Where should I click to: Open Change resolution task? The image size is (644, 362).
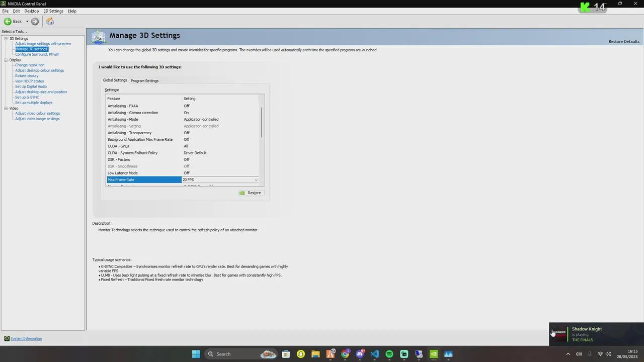pyautogui.click(x=30, y=65)
